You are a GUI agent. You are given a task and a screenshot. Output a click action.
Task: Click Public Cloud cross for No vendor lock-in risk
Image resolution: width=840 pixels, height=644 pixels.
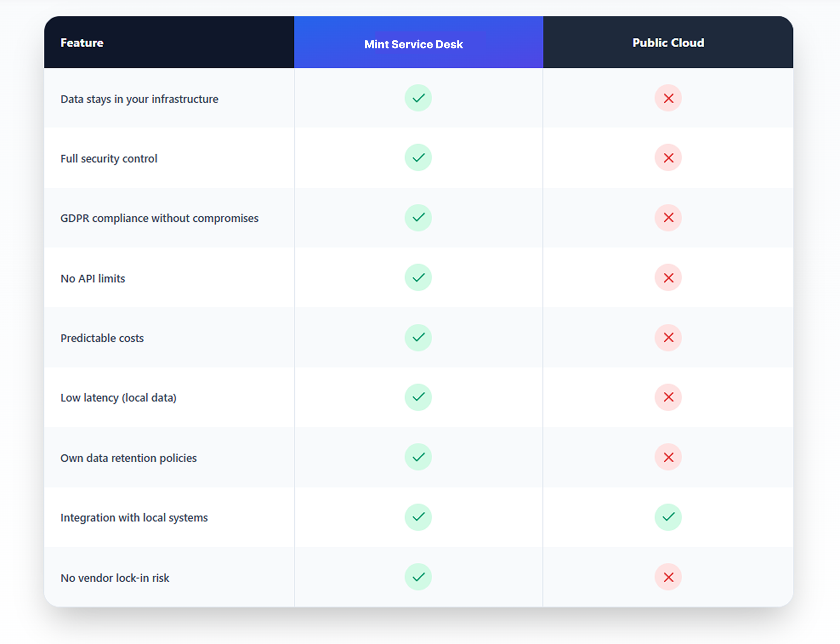point(668,577)
